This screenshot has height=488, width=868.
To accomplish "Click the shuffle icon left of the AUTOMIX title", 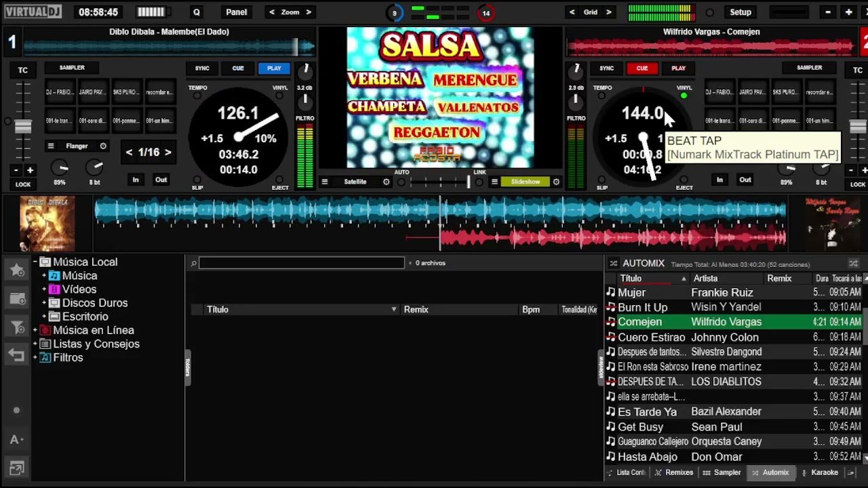I will tap(614, 263).
